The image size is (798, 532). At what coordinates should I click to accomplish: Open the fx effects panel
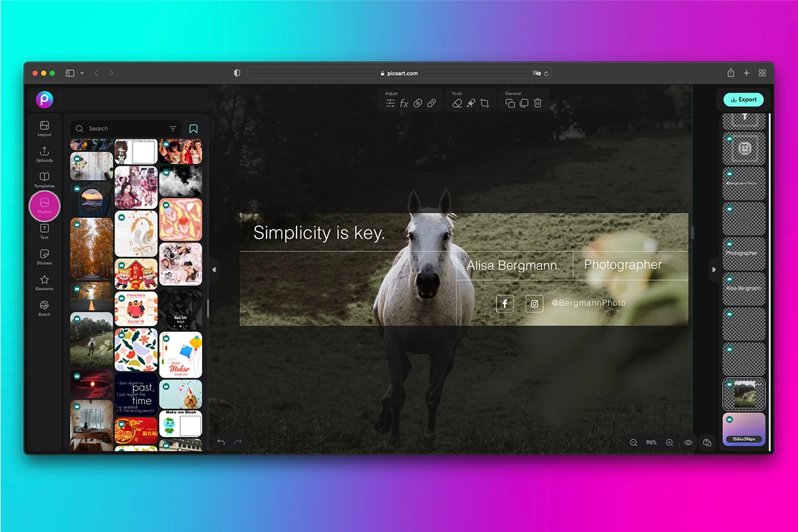click(404, 103)
